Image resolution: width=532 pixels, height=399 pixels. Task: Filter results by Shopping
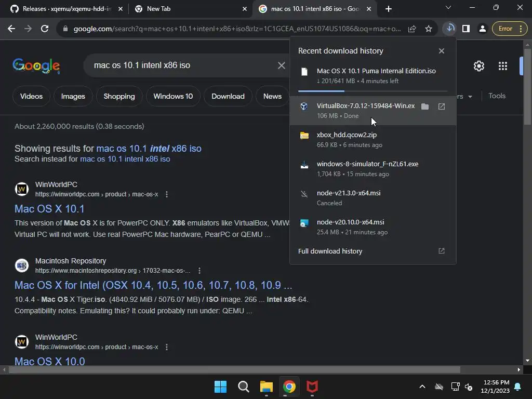point(119,96)
